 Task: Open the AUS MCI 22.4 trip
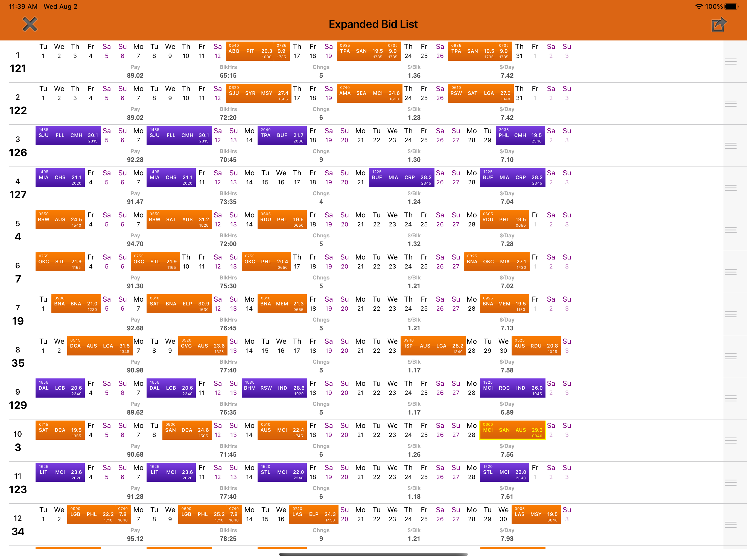[x=282, y=430]
